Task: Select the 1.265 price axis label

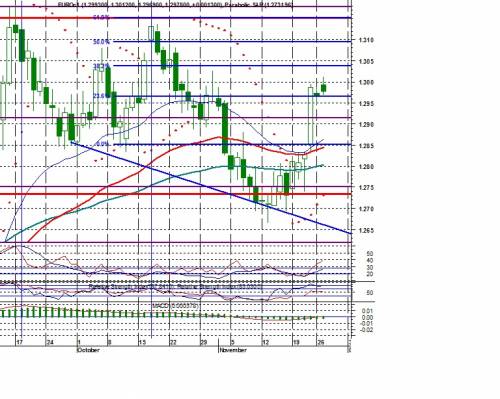Action: pyautogui.click(x=366, y=231)
